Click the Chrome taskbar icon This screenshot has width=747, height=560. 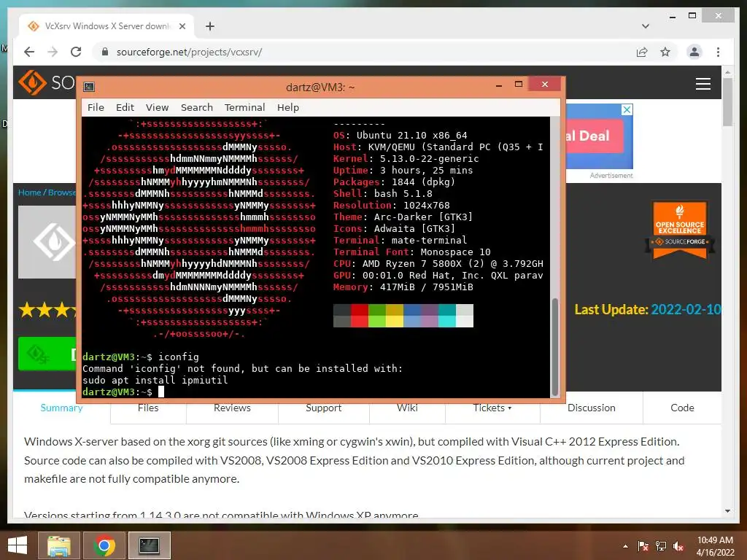104,545
